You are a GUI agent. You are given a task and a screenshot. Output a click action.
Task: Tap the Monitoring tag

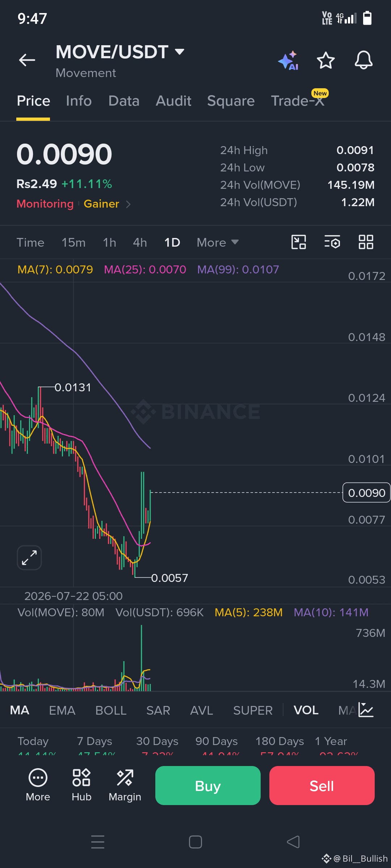[45, 204]
